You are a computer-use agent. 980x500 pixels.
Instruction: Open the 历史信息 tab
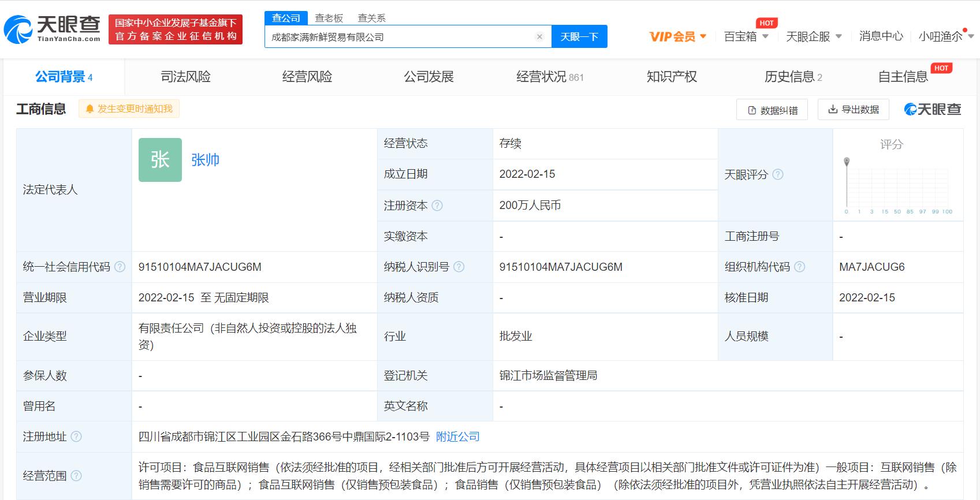coord(793,77)
